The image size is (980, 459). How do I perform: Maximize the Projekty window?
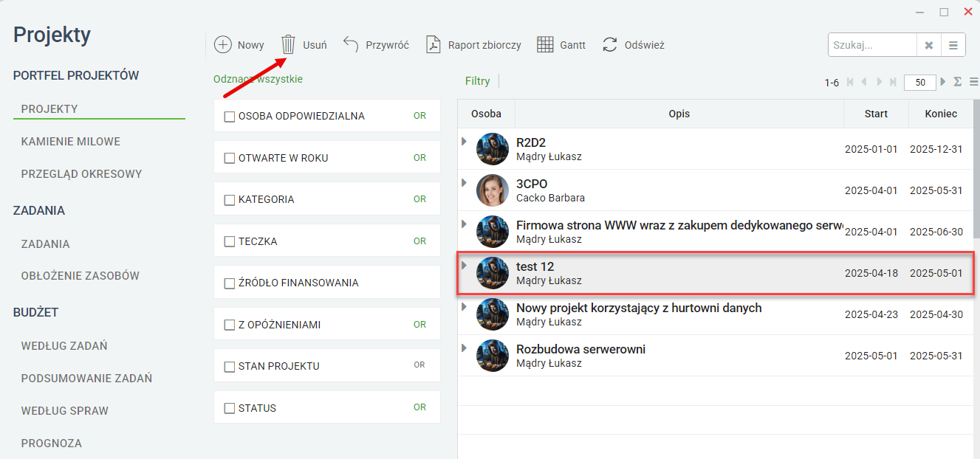[944, 12]
